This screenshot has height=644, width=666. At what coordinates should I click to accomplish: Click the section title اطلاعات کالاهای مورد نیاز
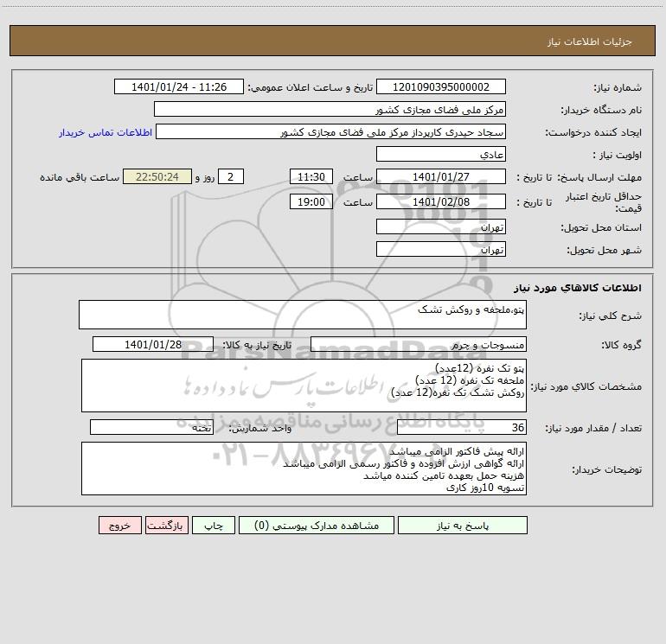pos(578,288)
